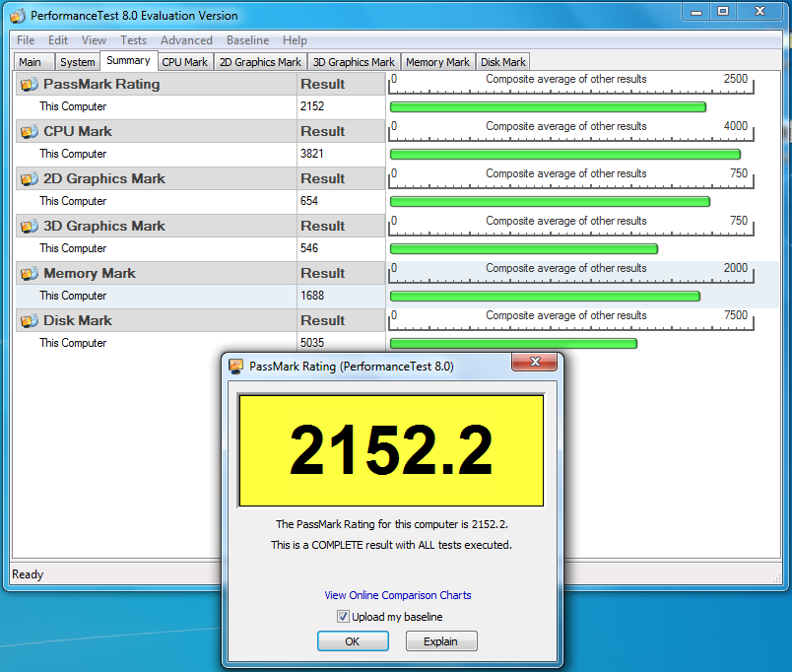Viewport: 792px width, 672px height.
Task: Click PassMark Rating dialog title icon
Action: (235, 367)
